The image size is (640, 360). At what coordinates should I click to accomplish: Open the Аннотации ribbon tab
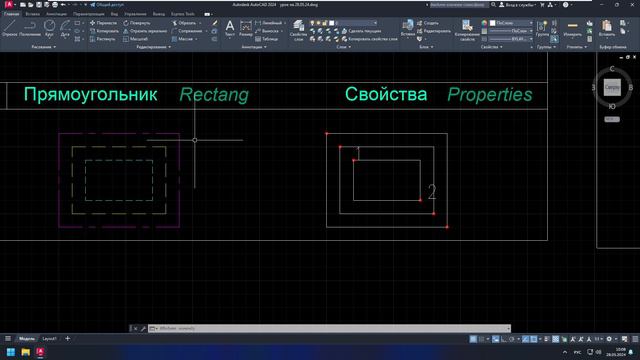pos(56,14)
